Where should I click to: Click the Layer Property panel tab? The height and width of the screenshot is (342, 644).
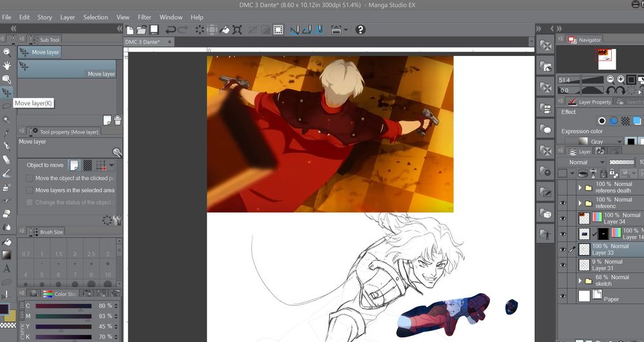pyautogui.click(x=590, y=102)
